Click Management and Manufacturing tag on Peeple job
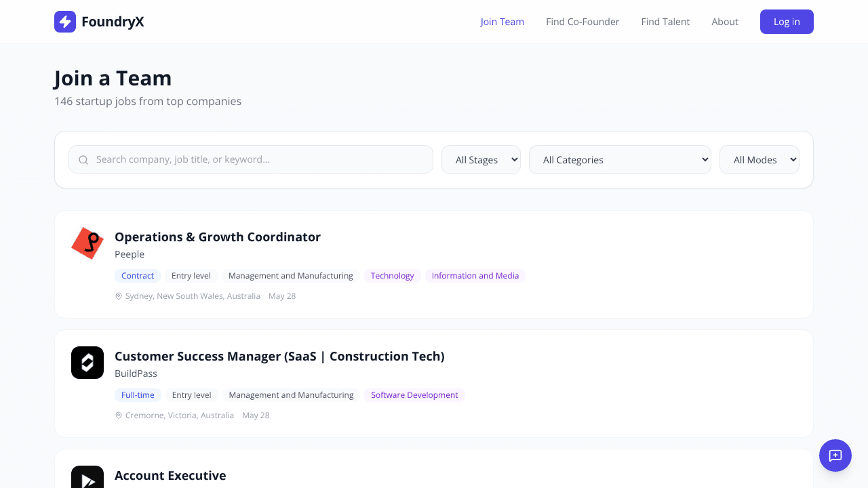868x488 pixels. [291, 276]
